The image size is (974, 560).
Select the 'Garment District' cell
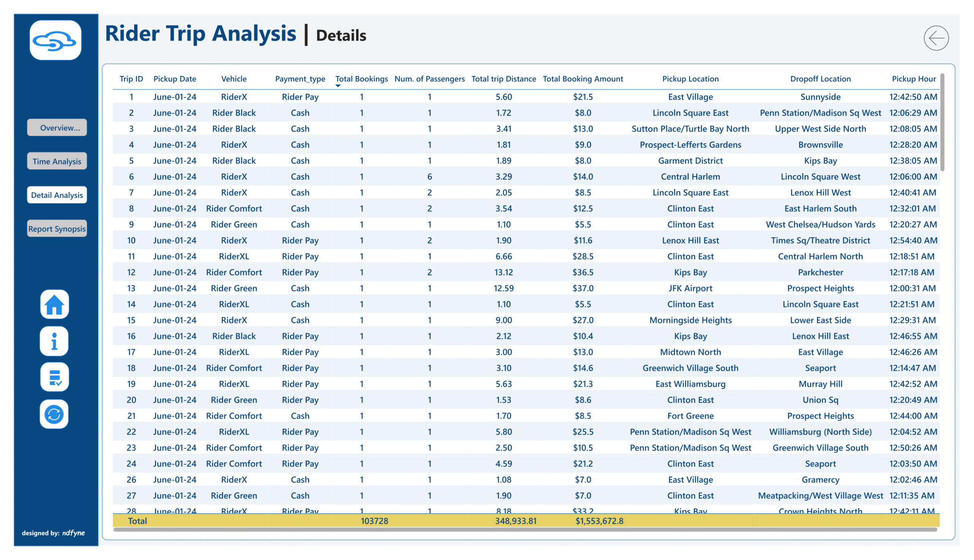click(691, 161)
